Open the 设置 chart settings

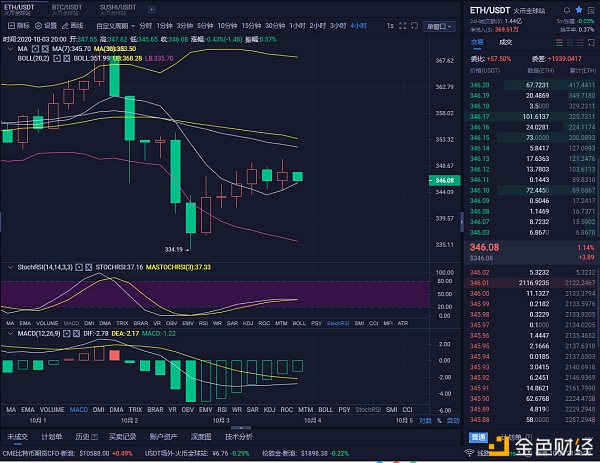46,26
